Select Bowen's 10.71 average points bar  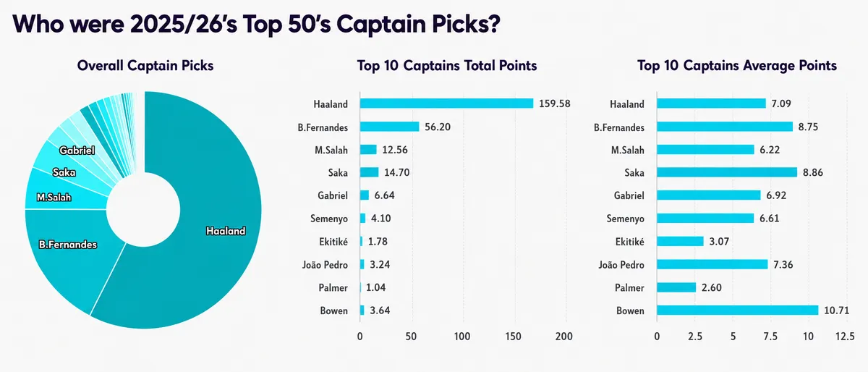(x=737, y=310)
